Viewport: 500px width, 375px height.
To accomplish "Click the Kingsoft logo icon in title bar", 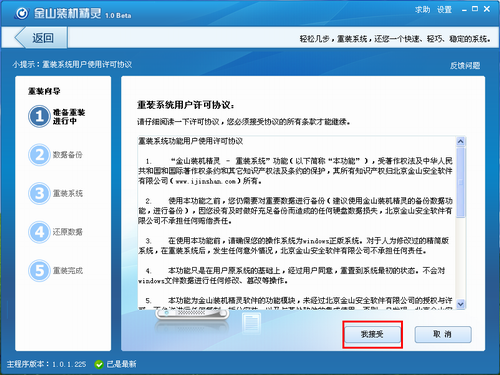I will (22, 13).
